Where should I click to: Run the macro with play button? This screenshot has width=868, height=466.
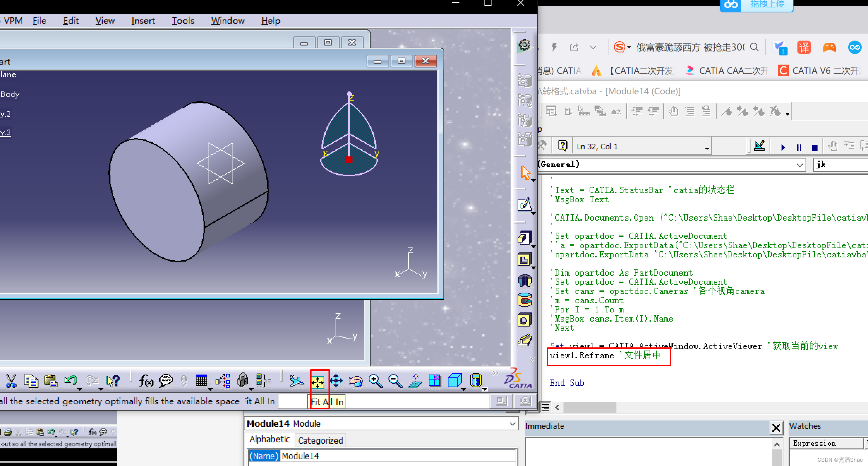[783, 147]
